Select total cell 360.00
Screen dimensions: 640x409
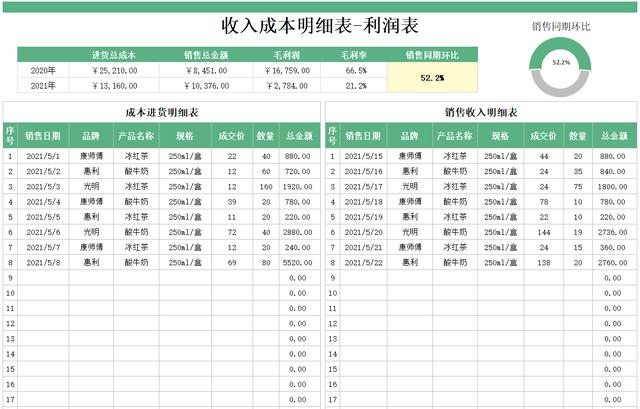coord(613,247)
